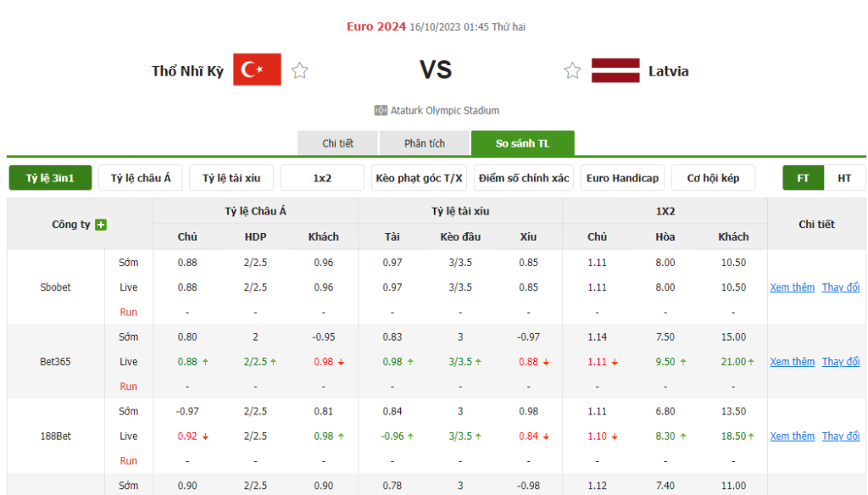Click 188Bet Live away 1X2 odds 18.50
The image size is (868, 495).
pyautogui.click(x=733, y=436)
